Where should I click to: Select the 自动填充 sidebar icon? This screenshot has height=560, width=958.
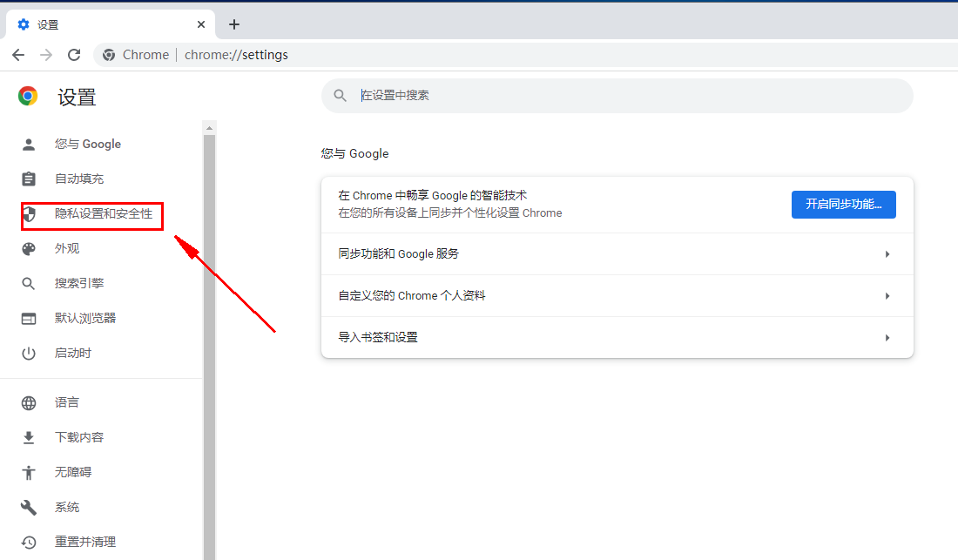[29, 179]
